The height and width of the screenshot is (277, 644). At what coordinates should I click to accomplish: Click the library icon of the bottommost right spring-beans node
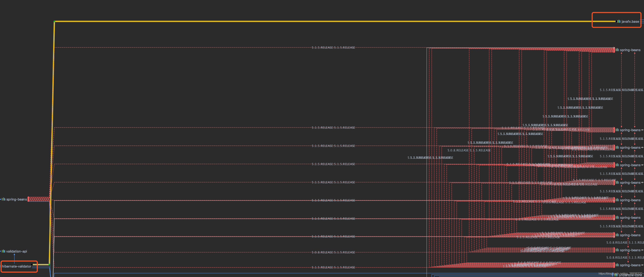pos(617,265)
